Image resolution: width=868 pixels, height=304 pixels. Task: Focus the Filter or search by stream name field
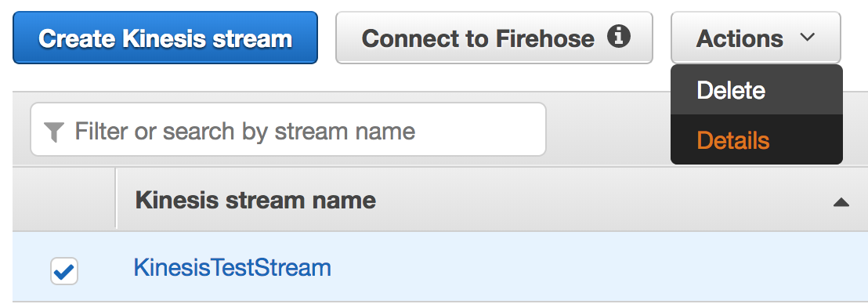pos(288,129)
